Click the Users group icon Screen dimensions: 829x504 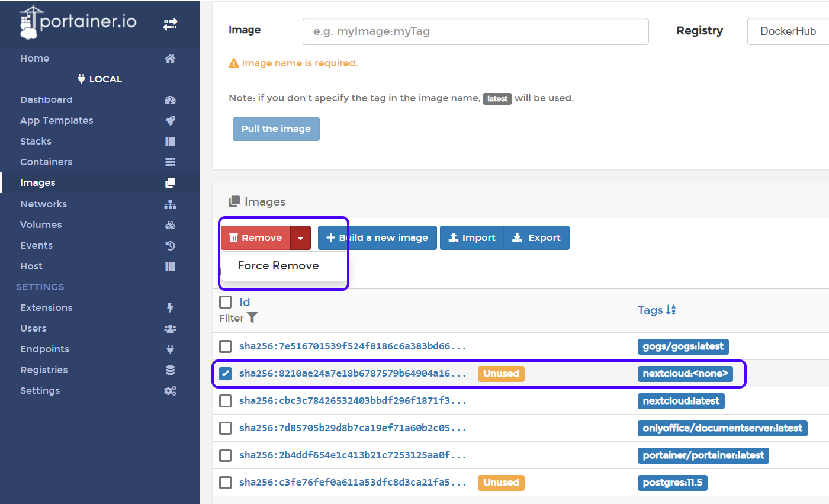coord(170,329)
